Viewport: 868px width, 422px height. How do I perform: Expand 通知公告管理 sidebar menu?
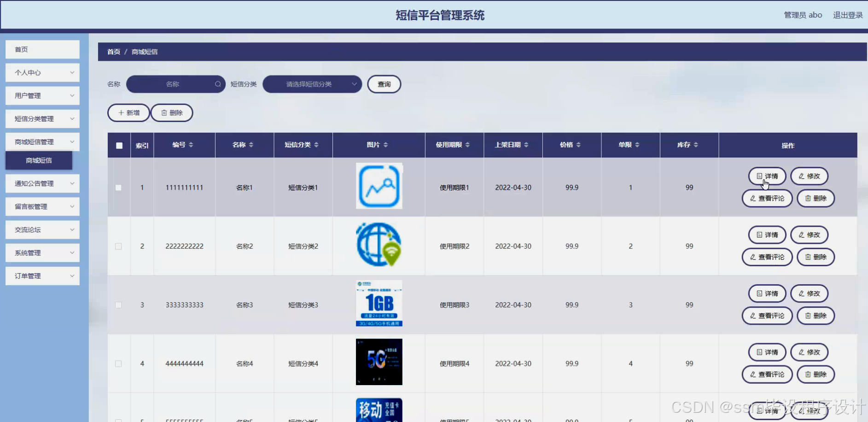click(42, 183)
